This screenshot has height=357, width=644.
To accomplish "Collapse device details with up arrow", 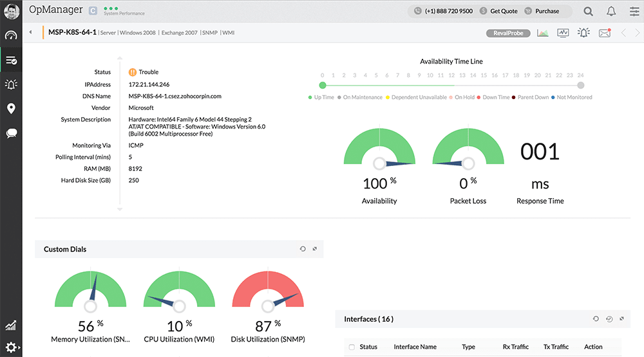I will (x=120, y=59).
